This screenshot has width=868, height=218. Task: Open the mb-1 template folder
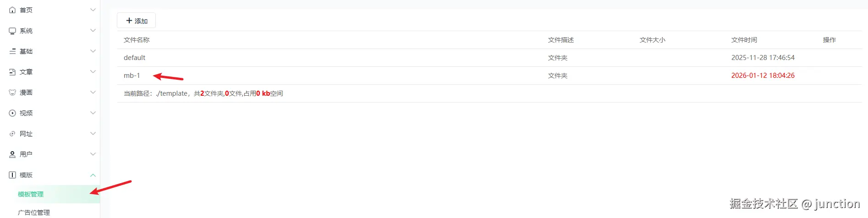click(x=132, y=76)
